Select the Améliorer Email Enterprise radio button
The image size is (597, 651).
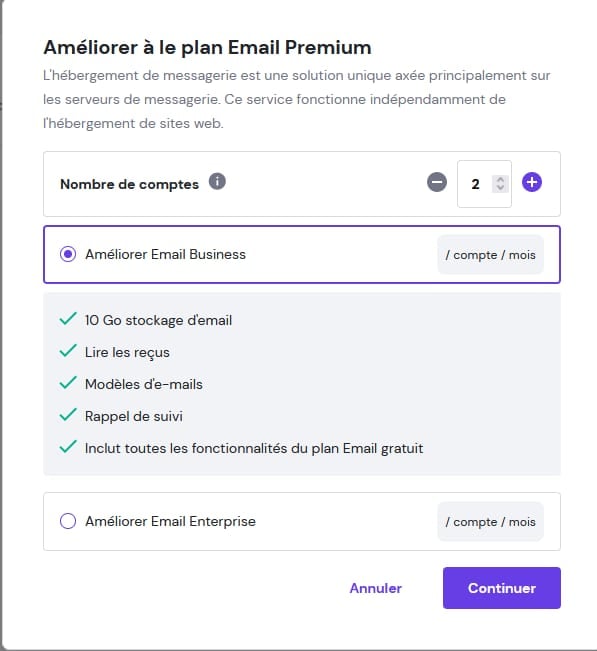pyautogui.click(x=68, y=521)
